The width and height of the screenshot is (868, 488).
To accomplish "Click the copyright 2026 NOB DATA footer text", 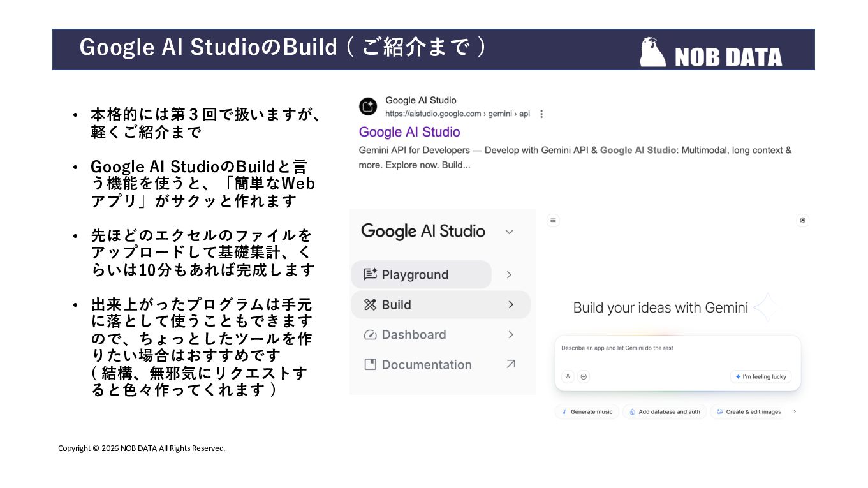I will (142, 448).
